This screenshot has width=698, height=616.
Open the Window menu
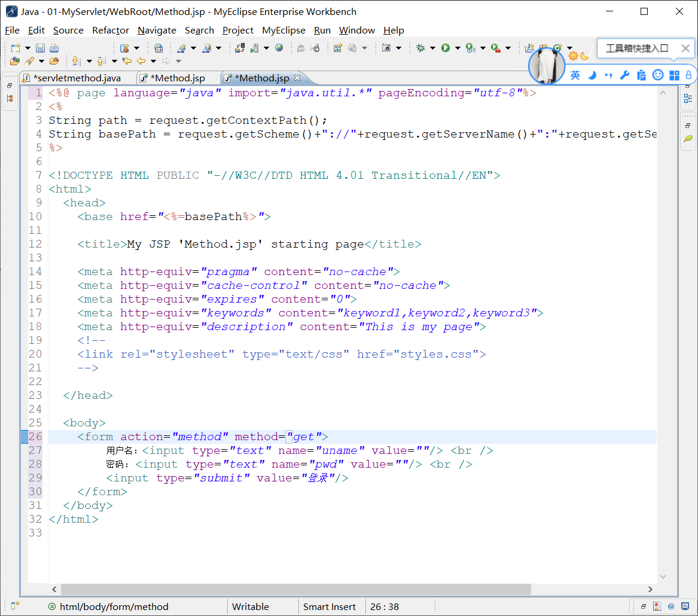point(356,31)
